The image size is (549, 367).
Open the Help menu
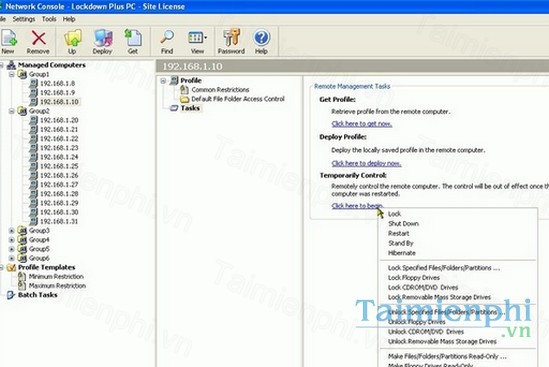pos(69,19)
